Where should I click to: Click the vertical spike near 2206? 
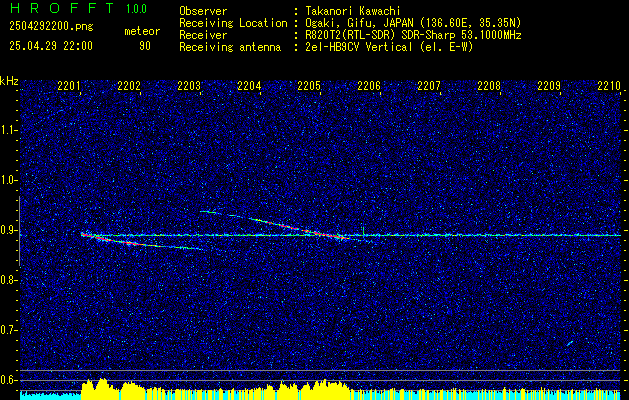[x=363, y=232]
